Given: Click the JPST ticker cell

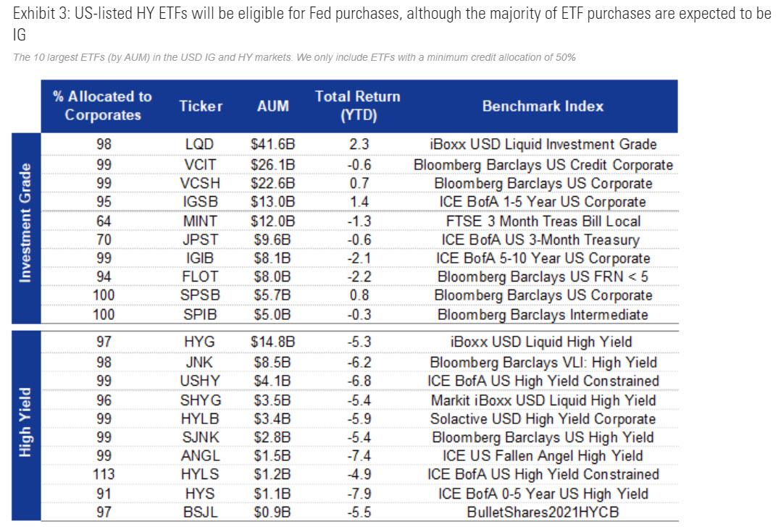Looking at the screenshot, I should (199, 240).
